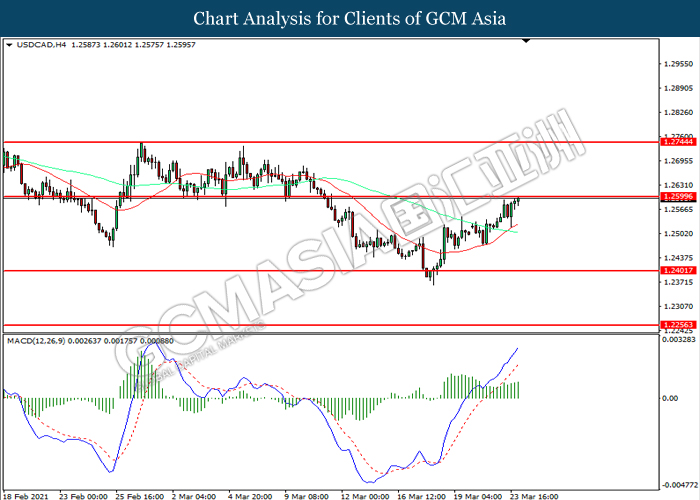Click the 1.26955 price axis value
700x500 pixels.
click(679, 161)
